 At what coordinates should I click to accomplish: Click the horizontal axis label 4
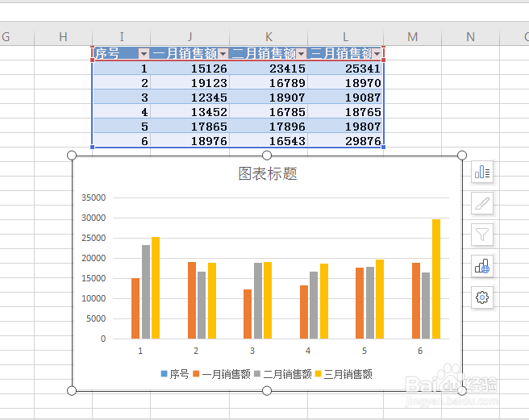(x=308, y=351)
